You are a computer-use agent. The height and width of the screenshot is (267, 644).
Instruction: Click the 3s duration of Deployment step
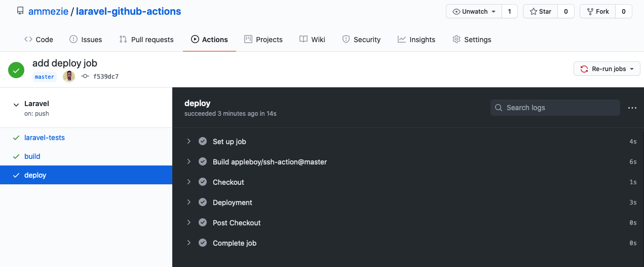tap(633, 203)
